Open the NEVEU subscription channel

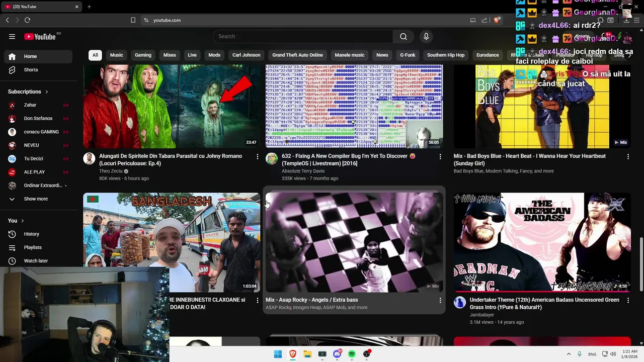pos(38,145)
